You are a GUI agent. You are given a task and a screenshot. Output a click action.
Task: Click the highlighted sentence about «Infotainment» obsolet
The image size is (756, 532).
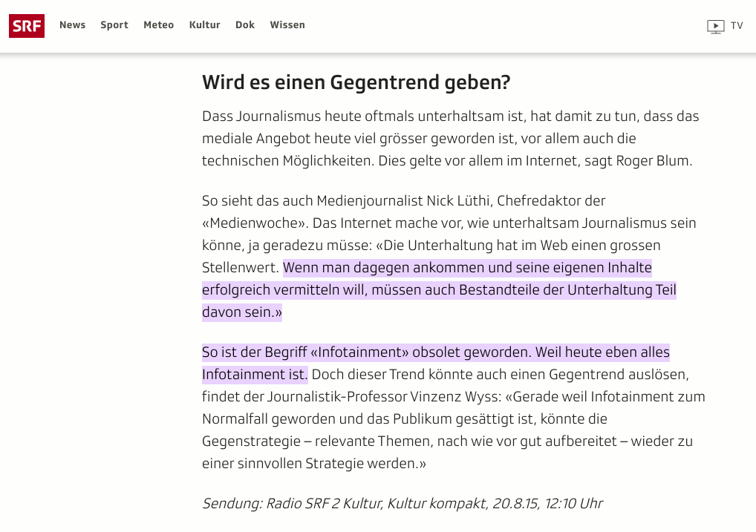pos(435,352)
